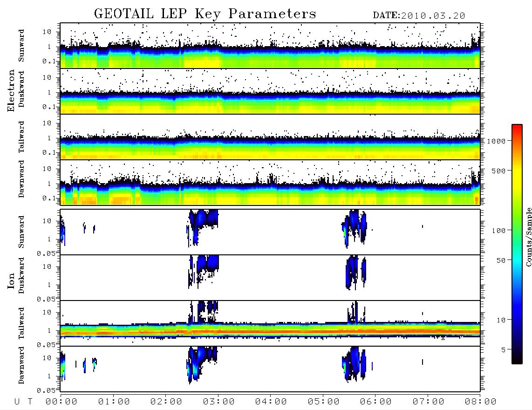The width and height of the screenshot is (532, 410).
Task: Select the DATE:2010.03.20 label
Action: [x=419, y=16]
